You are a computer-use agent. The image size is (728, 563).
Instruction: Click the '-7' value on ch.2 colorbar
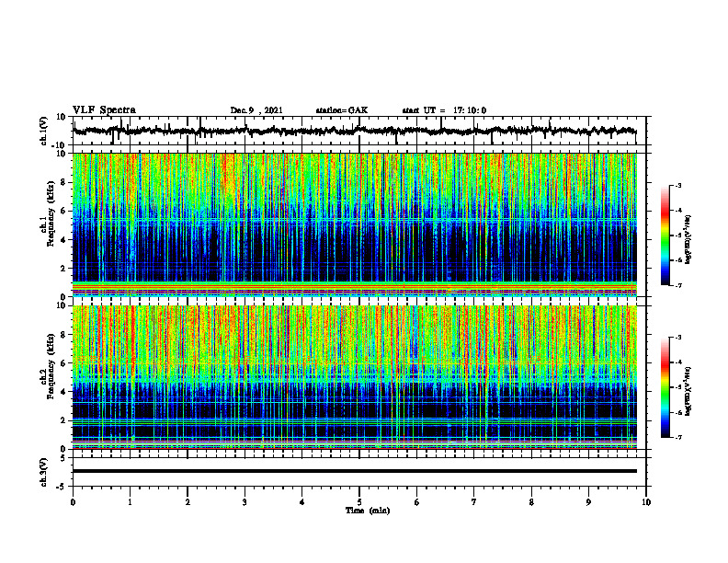pos(678,437)
